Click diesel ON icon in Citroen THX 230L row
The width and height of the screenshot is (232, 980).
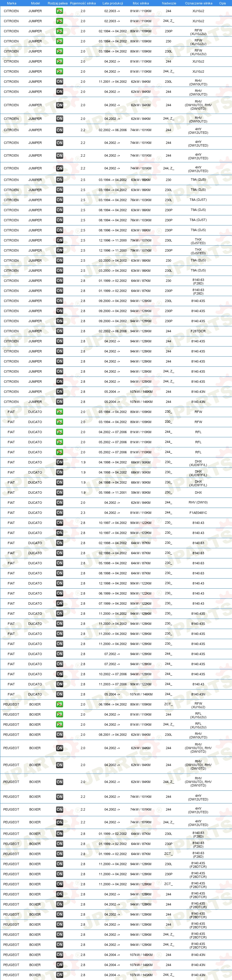pyautogui.click(x=59, y=240)
